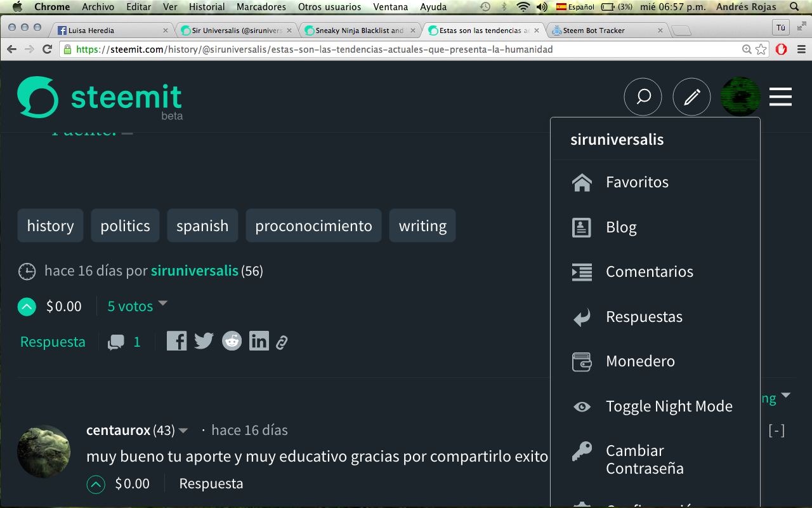Start a new post with the pencil icon
812x508 pixels.
pyautogui.click(x=691, y=97)
